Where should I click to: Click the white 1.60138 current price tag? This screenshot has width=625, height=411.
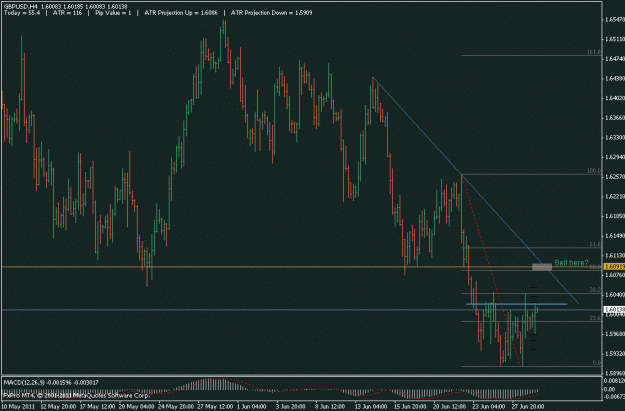coord(614,309)
